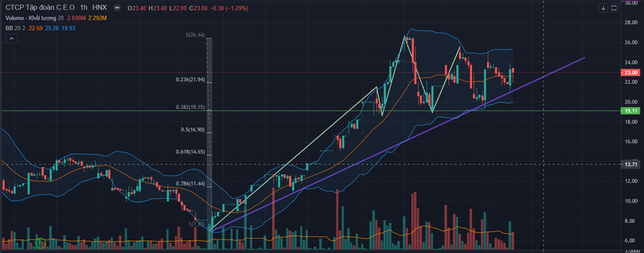Click the market status minus icon beside HNX
Image resolution: width=644 pixels, height=253 pixels.
click(x=118, y=8)
